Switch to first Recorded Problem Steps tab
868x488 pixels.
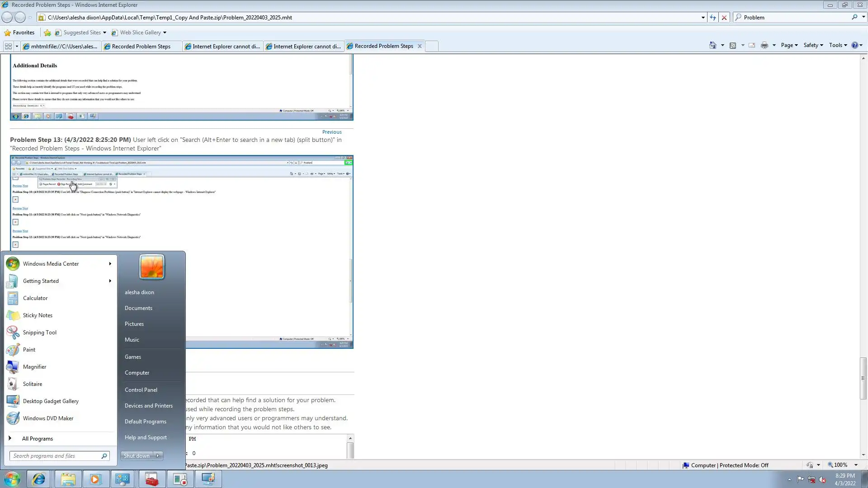pos(141,46)
